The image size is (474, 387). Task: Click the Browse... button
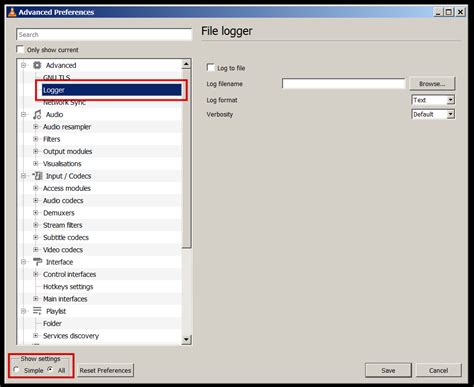(x=432, y=84)
